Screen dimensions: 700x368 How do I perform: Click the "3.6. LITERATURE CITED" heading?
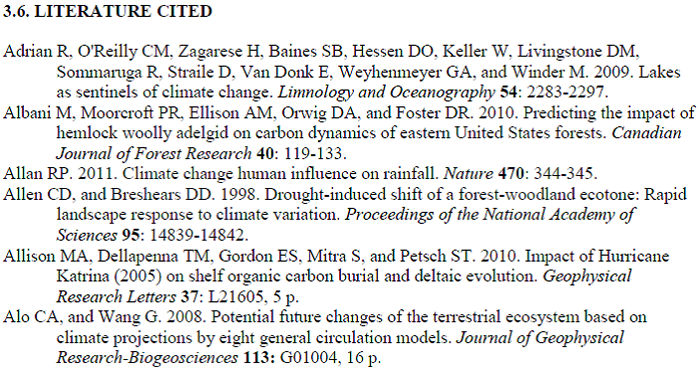pos(108,11)
